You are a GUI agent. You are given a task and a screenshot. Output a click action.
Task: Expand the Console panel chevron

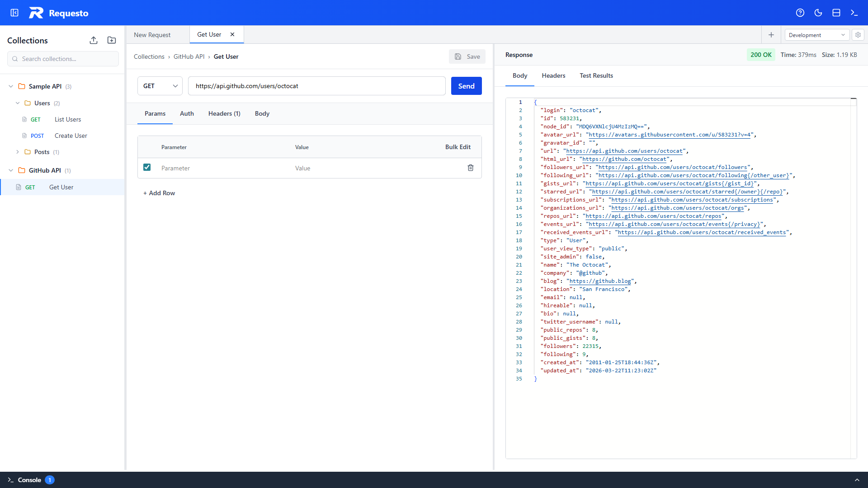[x=857, y=480]
